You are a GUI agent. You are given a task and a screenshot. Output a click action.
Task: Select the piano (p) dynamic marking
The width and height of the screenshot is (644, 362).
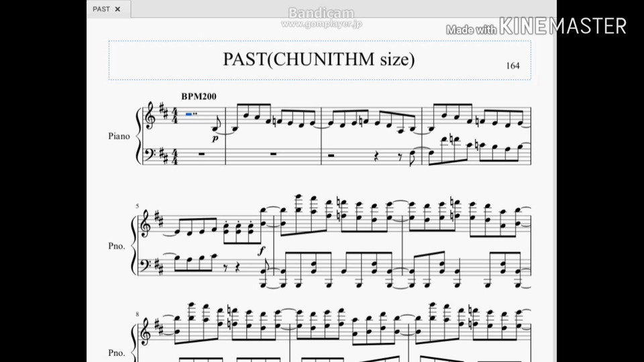215,139
